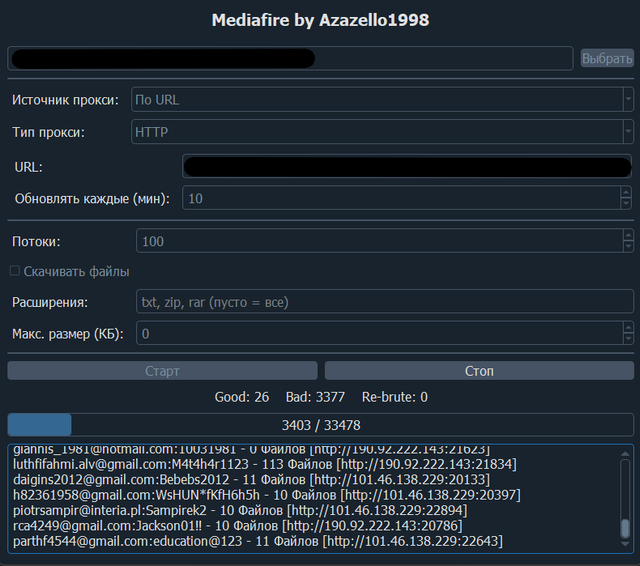Decrease Потоки count with down arrow
This screenshot has width=640, height=566.
[x=628, y=246]
